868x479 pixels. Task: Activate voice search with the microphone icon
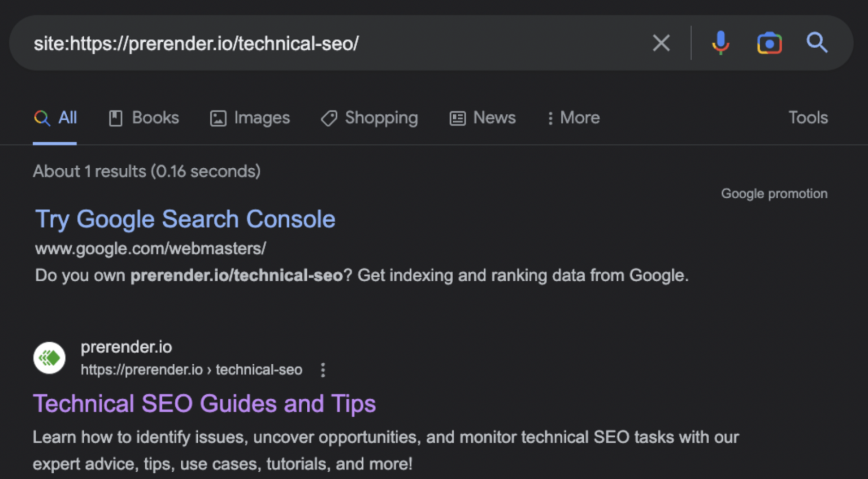(721, 43)
